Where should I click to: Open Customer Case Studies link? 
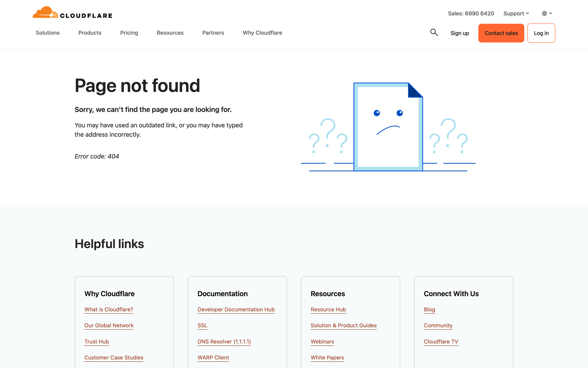114,358
